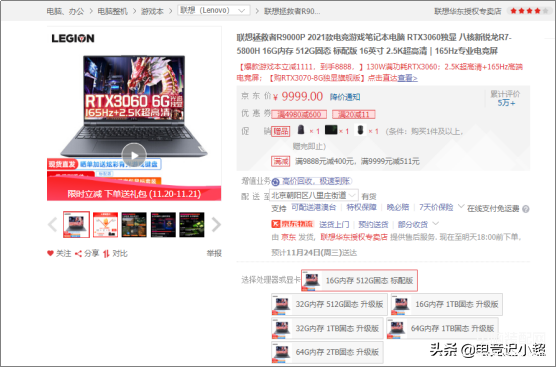Select 32G内存 512G固态 升级版 option
The height and width of the screenshot is (367, 556).
(x=329, y=304)
